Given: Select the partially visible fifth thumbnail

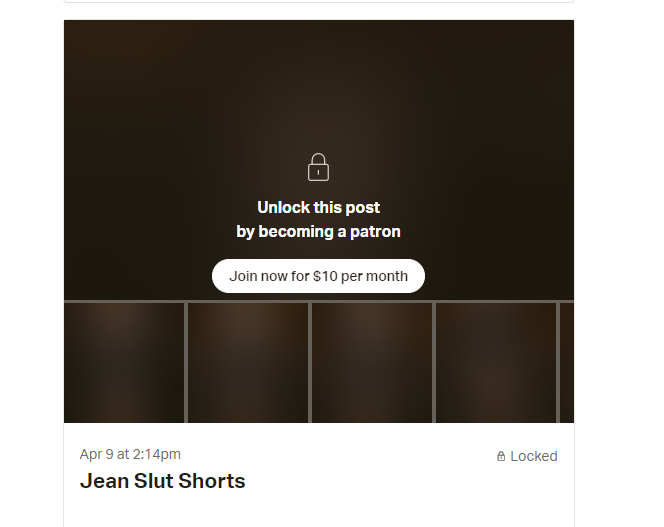Looking at the screenshot, I should [x=567, y=363].
